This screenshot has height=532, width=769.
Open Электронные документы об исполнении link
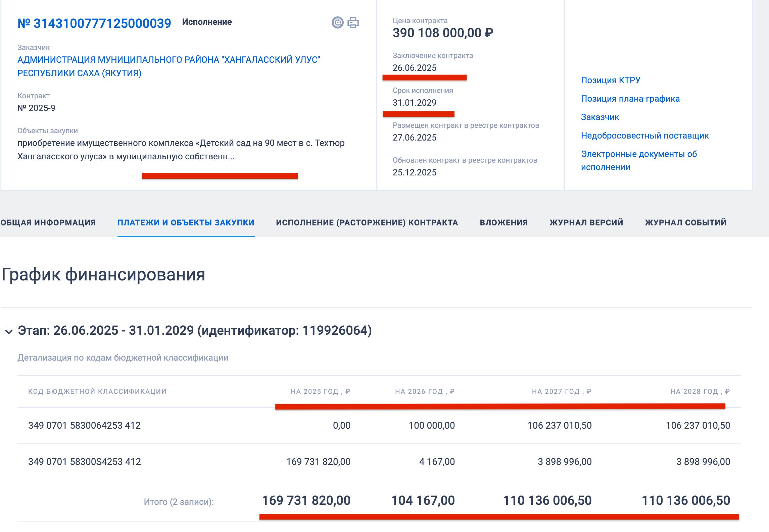tap(638, 160)
